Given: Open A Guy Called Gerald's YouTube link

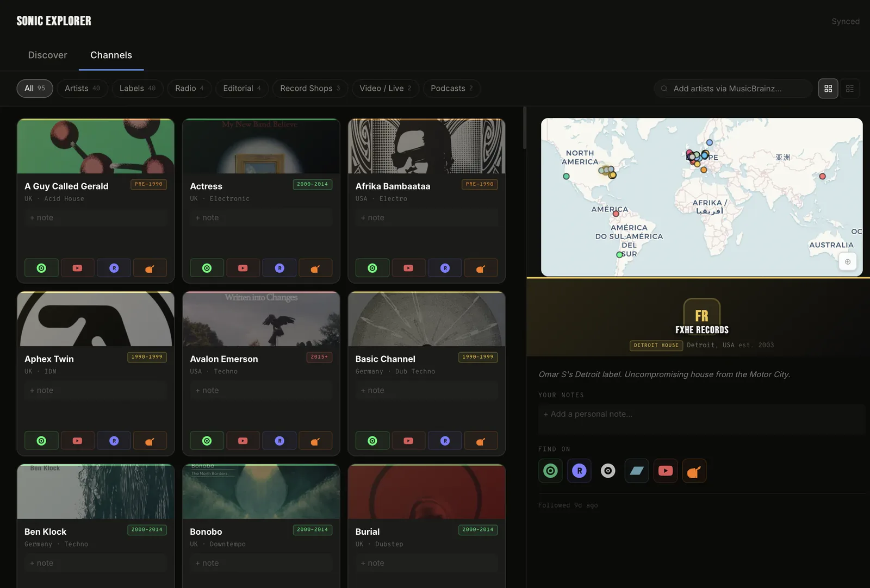Looking at the screenshot, I should point(78,268).
